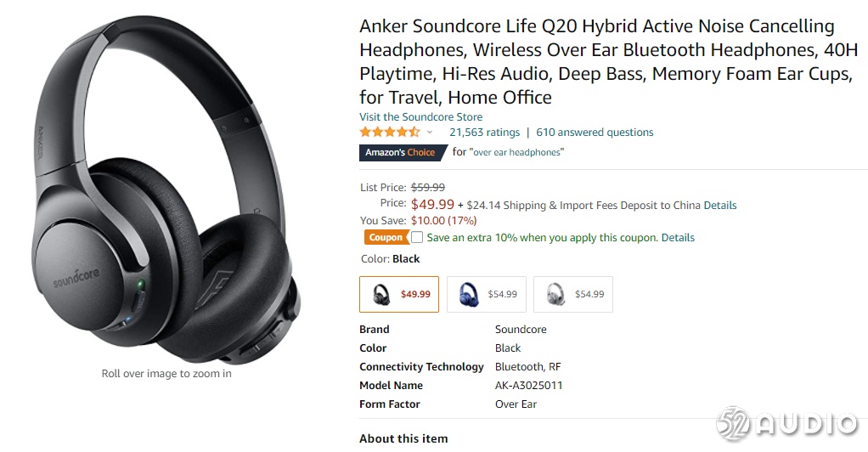Open the coupon Details link
Screen dimensions: 868x452
678,238
